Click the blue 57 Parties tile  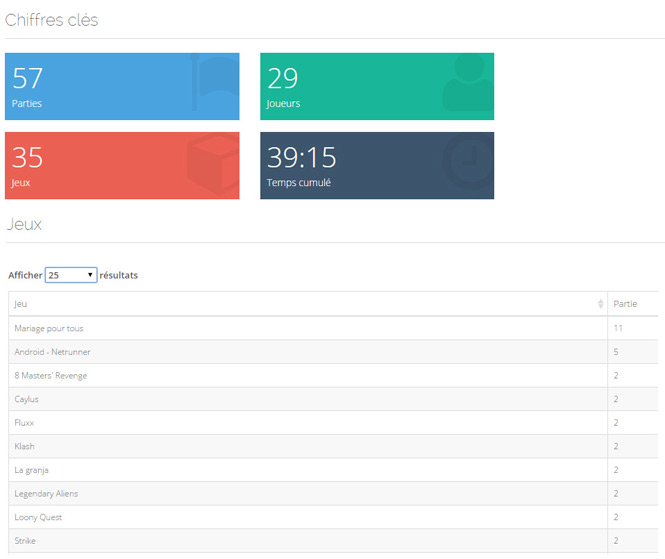coord(100,86)
